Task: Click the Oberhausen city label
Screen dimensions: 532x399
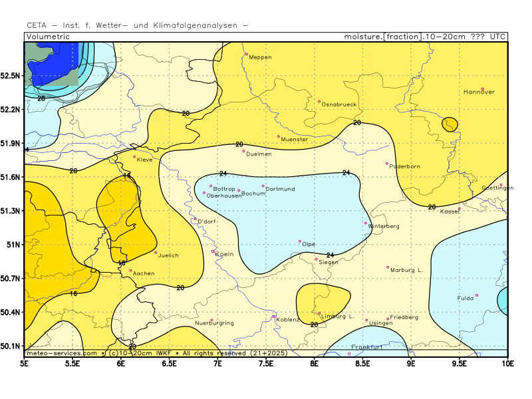Action: click(224, 196)
